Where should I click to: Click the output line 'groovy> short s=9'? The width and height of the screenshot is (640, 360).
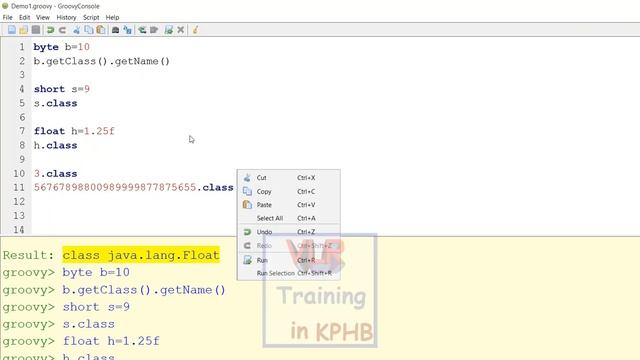point(66,307)
